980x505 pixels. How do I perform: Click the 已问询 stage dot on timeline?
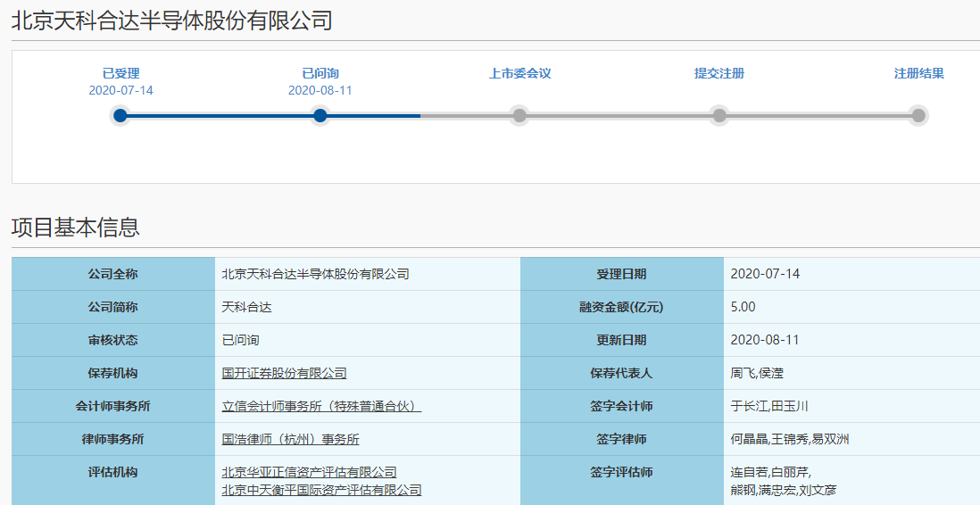320,115
